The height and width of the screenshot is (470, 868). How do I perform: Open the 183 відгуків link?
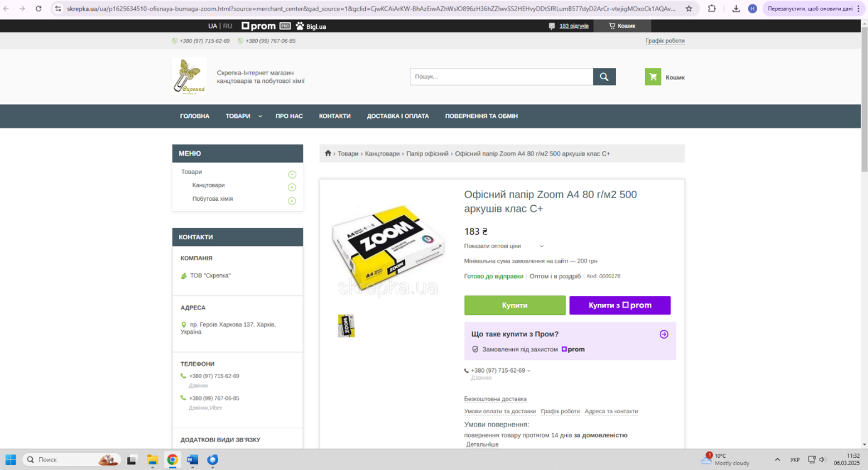click(573, 26)
